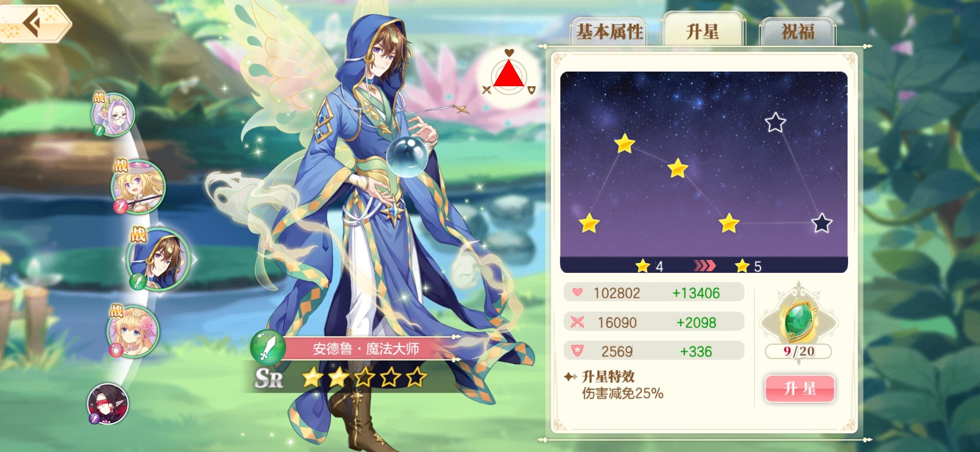Click the empty outlined star in constellation

tap(775, 122)
